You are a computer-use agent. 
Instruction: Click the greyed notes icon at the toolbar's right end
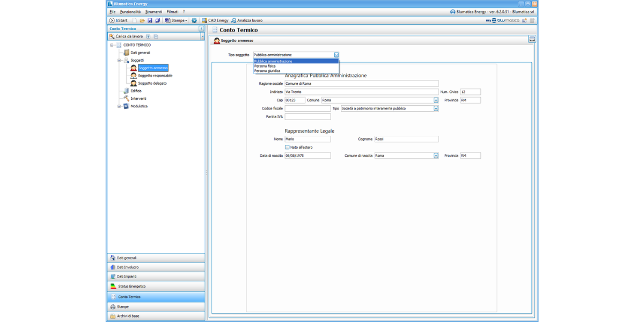pos(532,20)
